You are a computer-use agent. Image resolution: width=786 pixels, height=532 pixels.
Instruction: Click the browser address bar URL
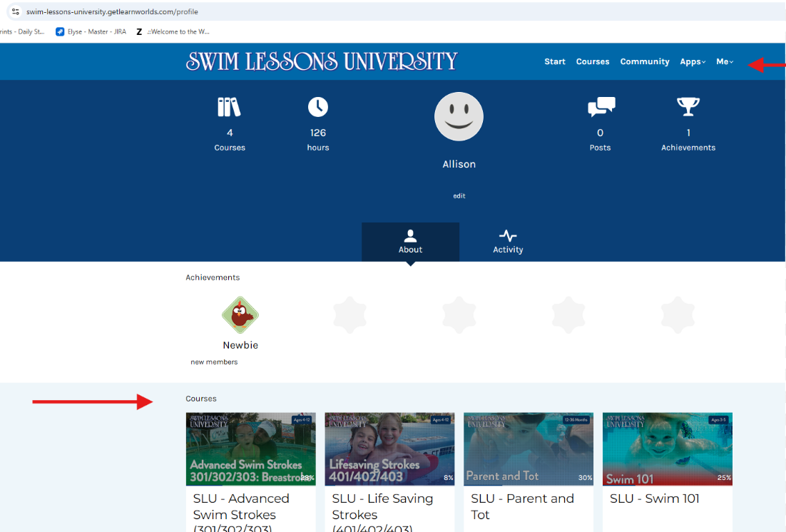(x=112, y=11)
